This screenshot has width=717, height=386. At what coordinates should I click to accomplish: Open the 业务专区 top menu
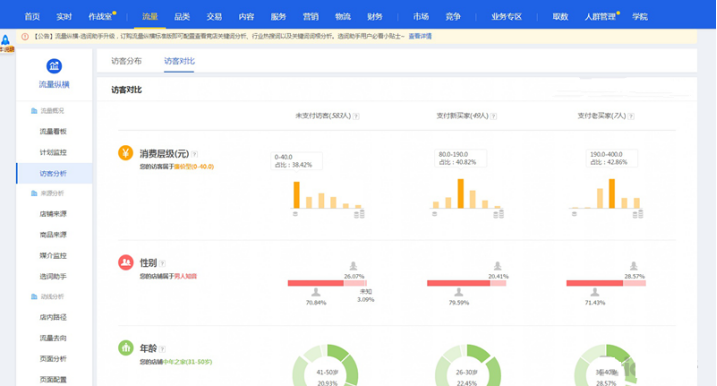click(x=507, y=16)
